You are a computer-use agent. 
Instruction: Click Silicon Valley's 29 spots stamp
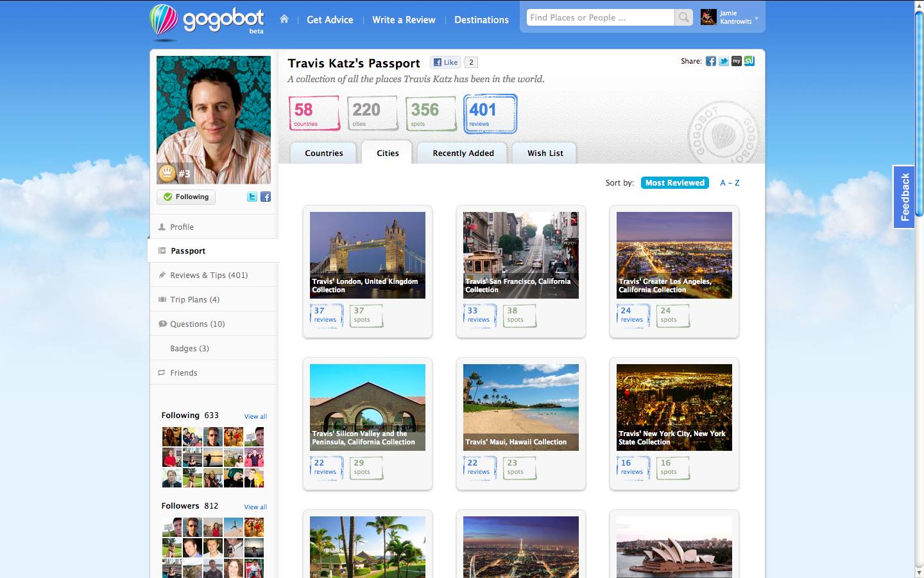pos(366,468)
